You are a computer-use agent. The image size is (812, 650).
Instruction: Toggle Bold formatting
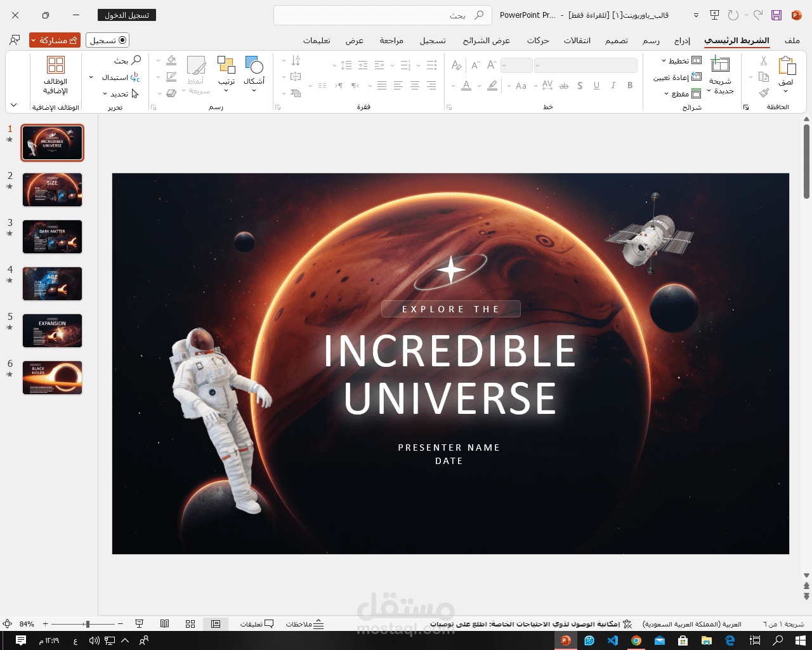(630, 86)
